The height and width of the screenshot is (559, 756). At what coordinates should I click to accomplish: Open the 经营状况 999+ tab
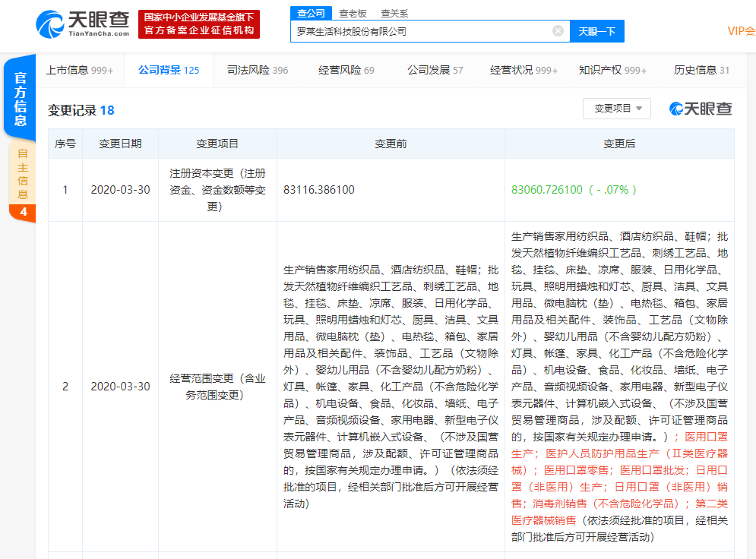pyautogui.click(x=524, y=71)
